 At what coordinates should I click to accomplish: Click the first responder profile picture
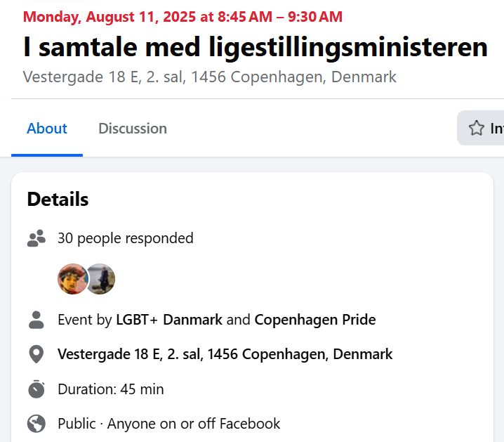click(72, 279)
